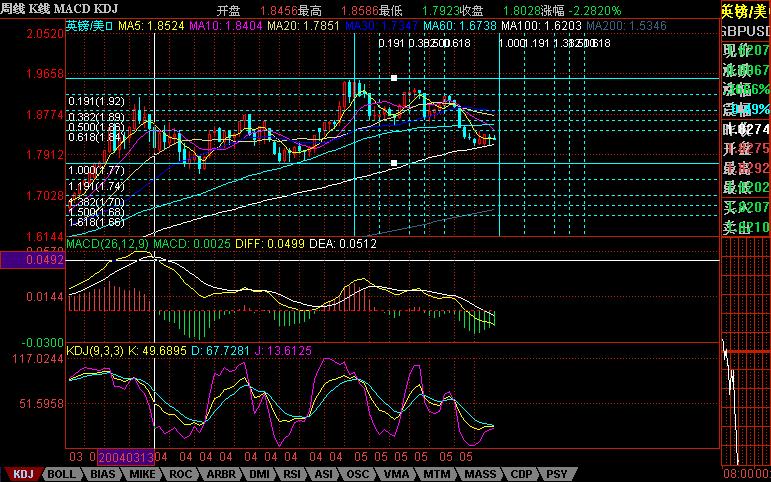Click the -2.2820% change value
The width and height of the screenshot is (771, 482).
(x=595, y=11)
